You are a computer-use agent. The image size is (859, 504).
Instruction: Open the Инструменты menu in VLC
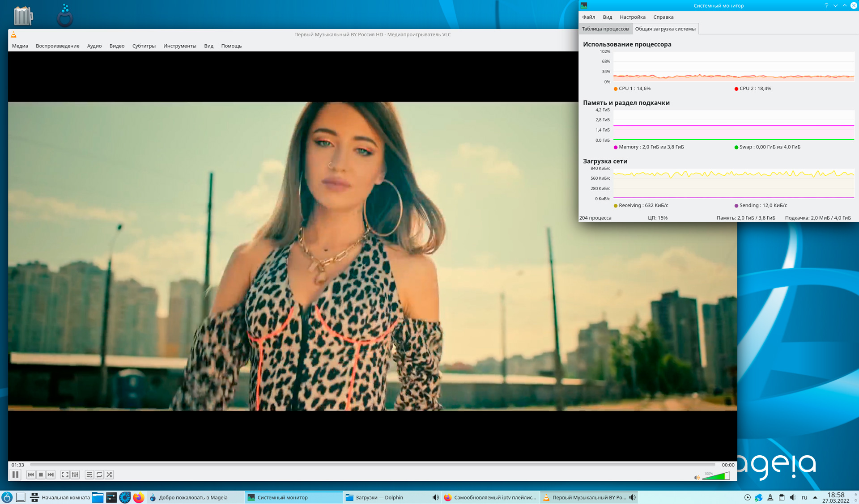point(179,46)
